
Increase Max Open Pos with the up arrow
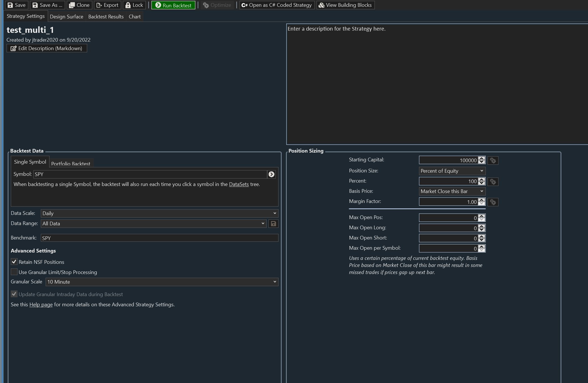[x=482, y=216]
